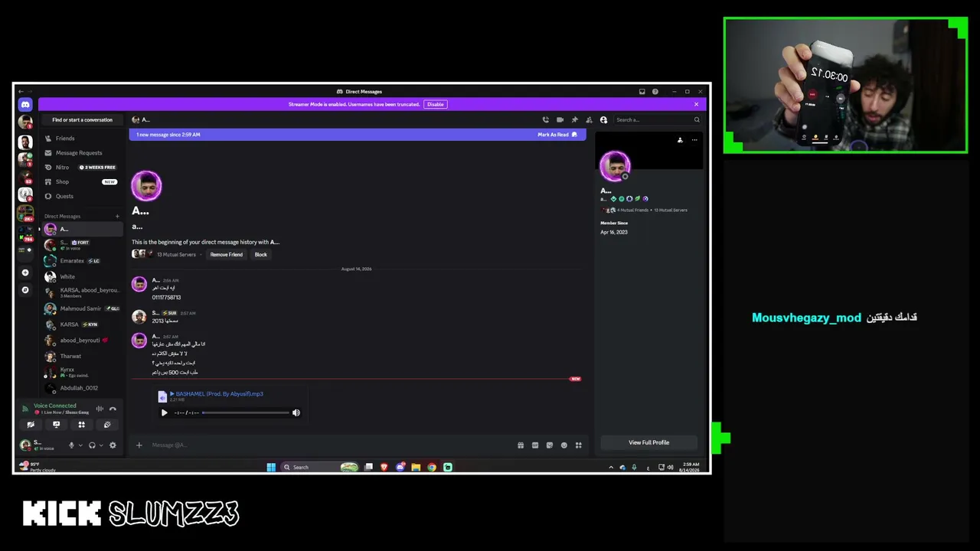The height and width of the screenshot is (551, 980).
Task: Click Find or start a conversation
Action: (x=82, y=120)
